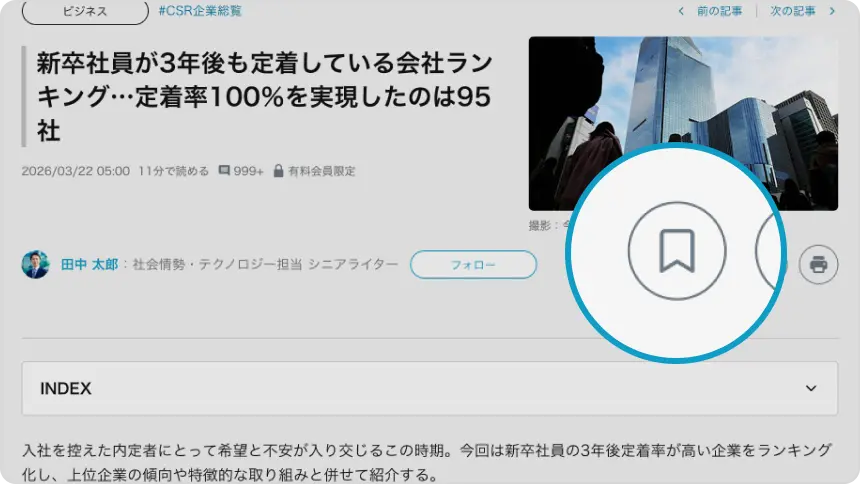
Task: Open author name 田中 太郎 profile link
Action: (89, 265)
